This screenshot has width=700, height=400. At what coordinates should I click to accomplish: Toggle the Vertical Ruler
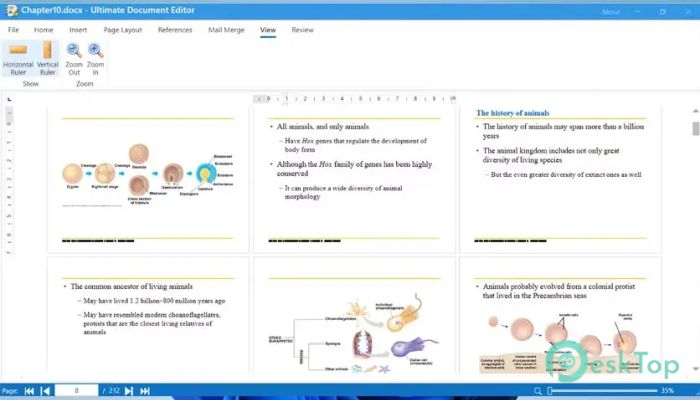pos(47,58)
